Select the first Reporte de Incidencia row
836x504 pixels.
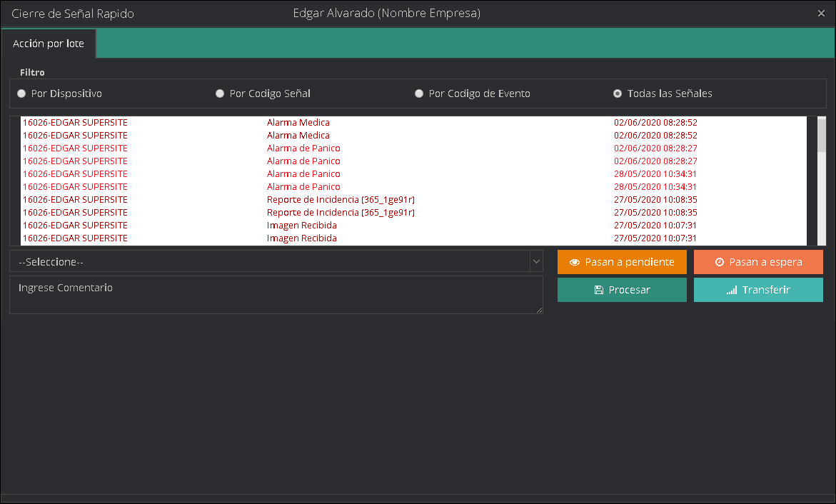point(340,200)
